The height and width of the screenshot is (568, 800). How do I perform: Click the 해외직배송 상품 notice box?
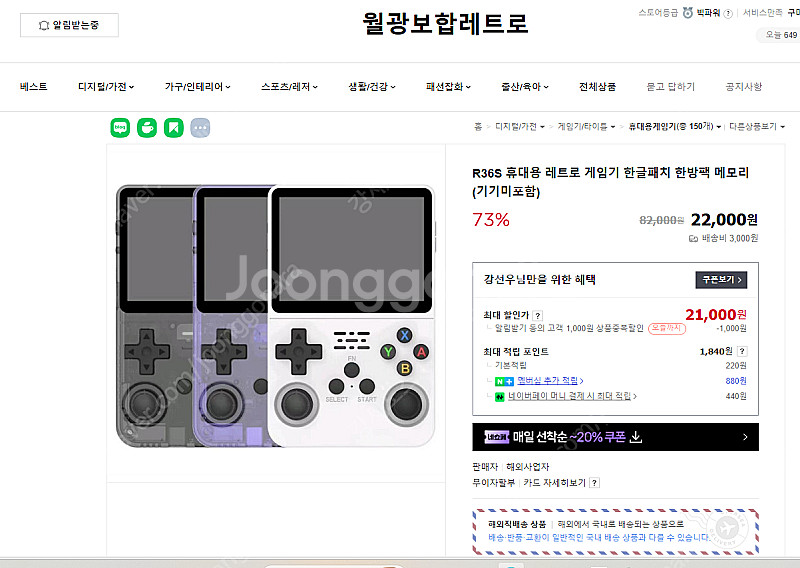coord(615,531)
